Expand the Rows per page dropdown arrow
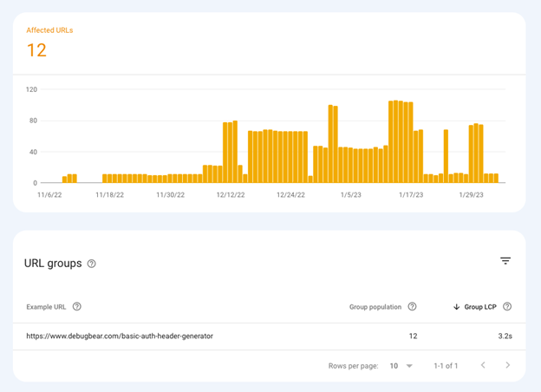The width and height of the screenshot is (541, 392). coord(410,366)
